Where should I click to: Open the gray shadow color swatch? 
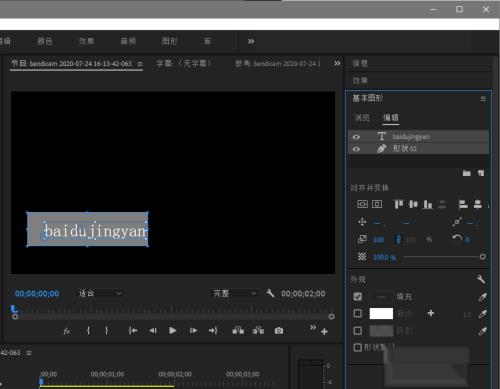click(381, 331)
